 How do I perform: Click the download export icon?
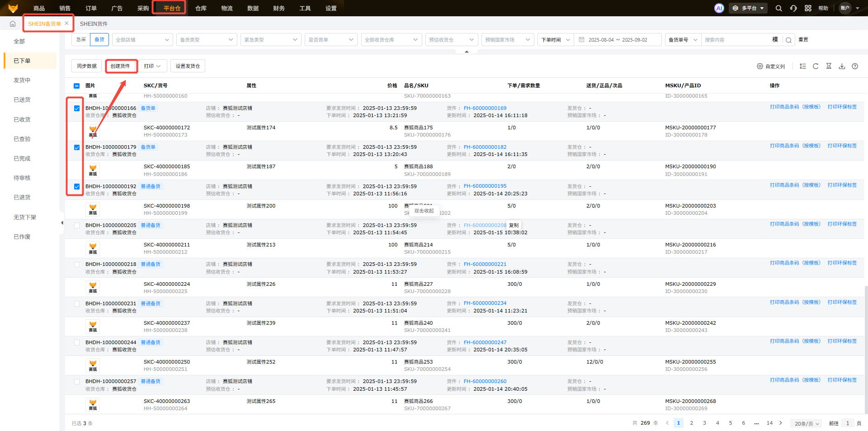pyautogui.click(x=842, y=66)
